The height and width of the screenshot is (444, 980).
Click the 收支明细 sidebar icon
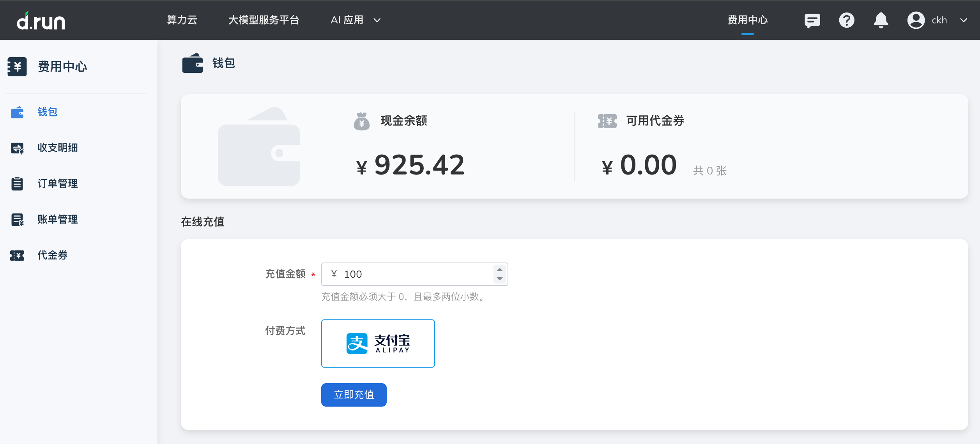coord(17,148)
